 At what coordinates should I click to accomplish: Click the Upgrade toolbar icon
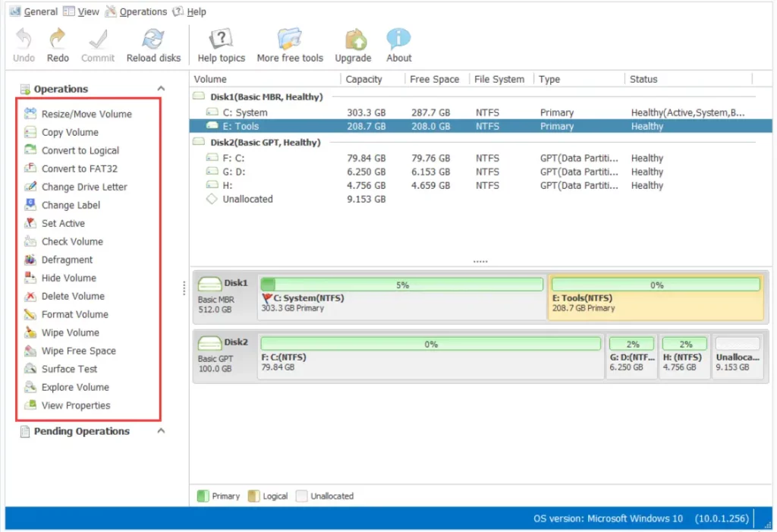pos(353,40)
